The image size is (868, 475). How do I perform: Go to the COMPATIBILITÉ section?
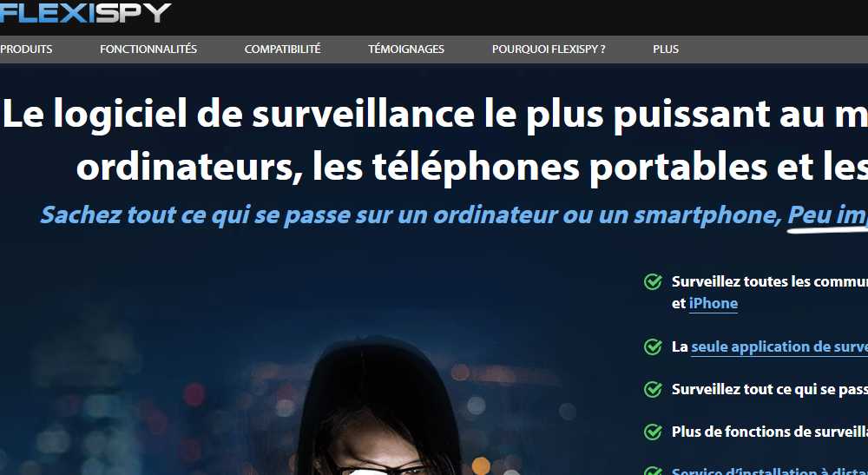(x=282, y=49)
